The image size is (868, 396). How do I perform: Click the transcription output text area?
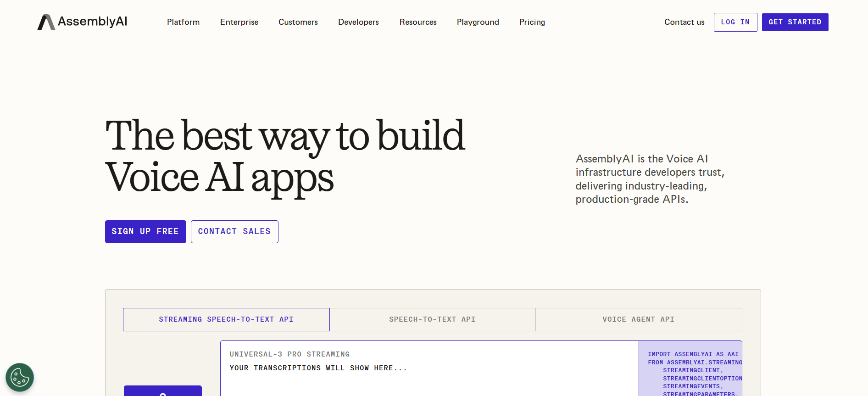pyautogui.click(x=429, y=368)
